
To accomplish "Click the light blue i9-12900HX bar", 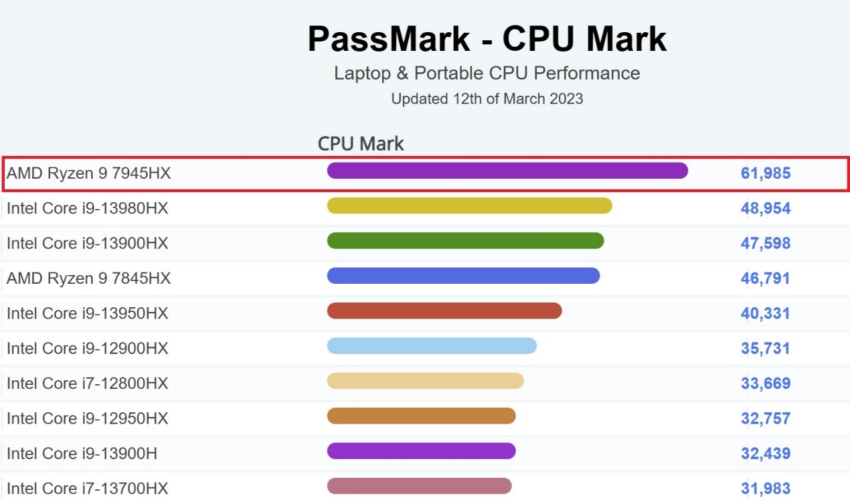I will [432, 345].
